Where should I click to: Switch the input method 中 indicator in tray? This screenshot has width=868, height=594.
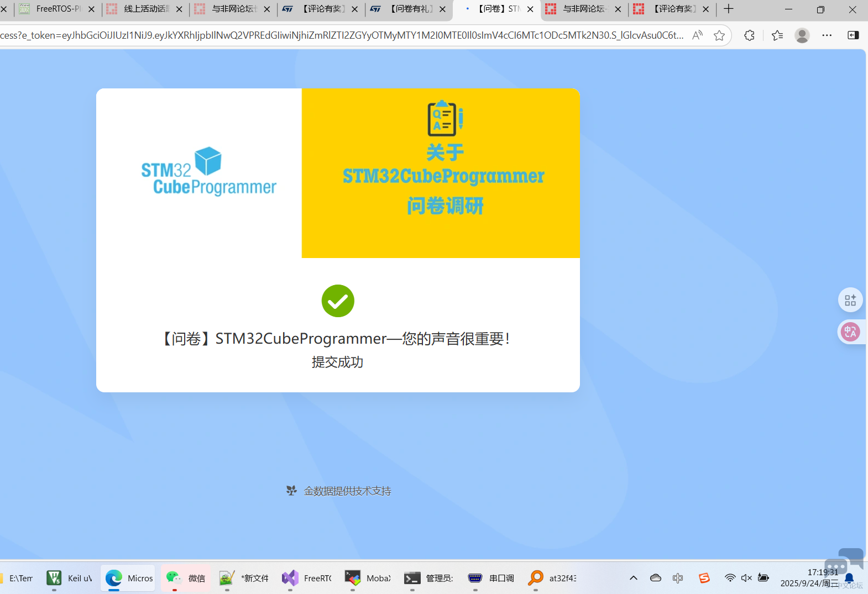(678, 578)
